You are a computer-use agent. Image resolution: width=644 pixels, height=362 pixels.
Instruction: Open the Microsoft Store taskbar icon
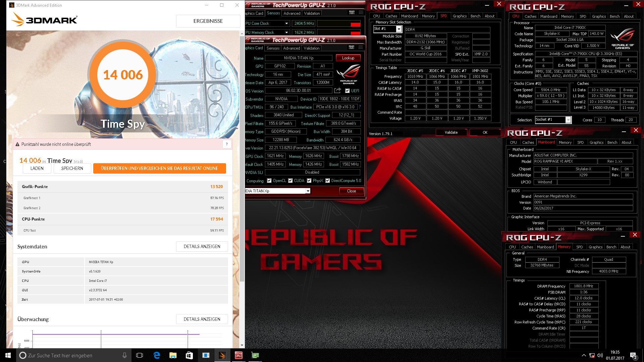tap(189, 355)
